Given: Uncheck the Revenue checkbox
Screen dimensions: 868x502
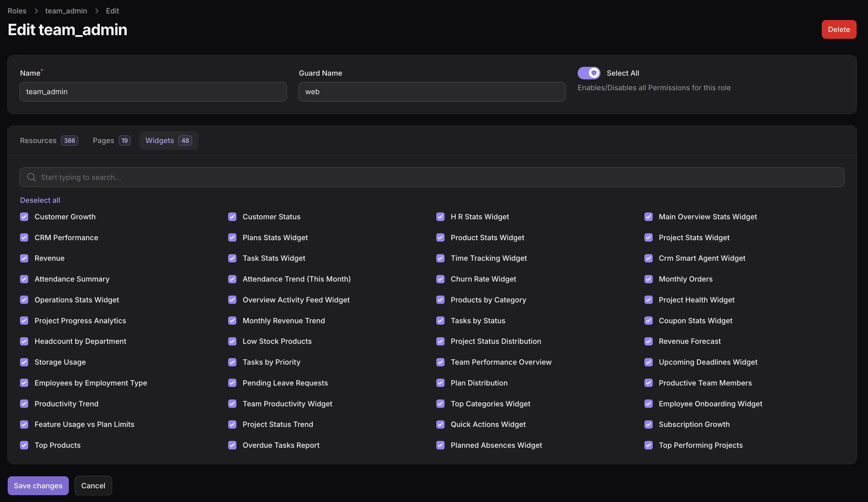Looking at the screenshot, I should click(24, 258).
